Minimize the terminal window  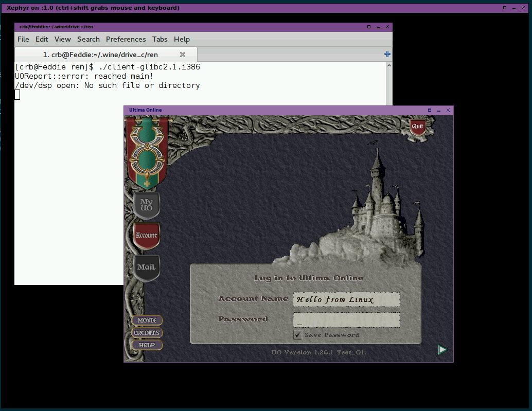coord(378,27)
